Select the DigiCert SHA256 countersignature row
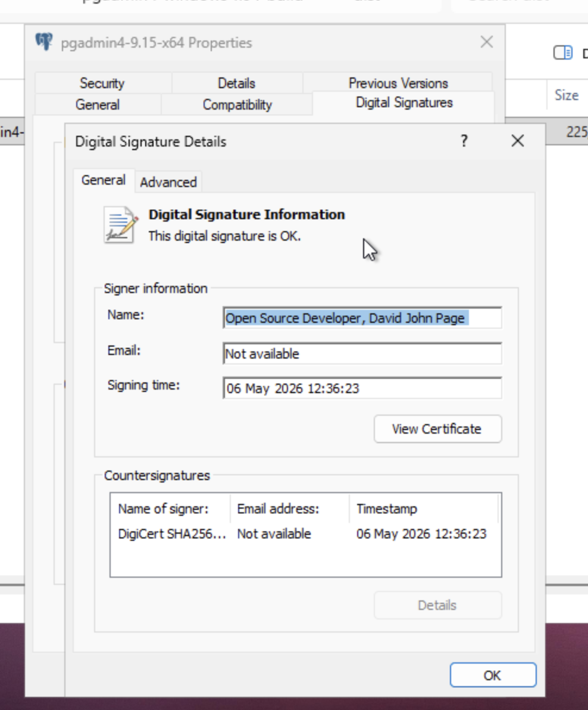Image resolution: width=588 pixels, height=710 pixels. (305, 534)
